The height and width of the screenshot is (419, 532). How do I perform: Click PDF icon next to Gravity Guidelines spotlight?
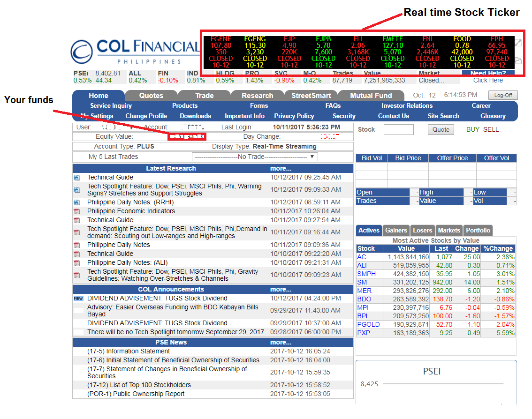point(77,275)
